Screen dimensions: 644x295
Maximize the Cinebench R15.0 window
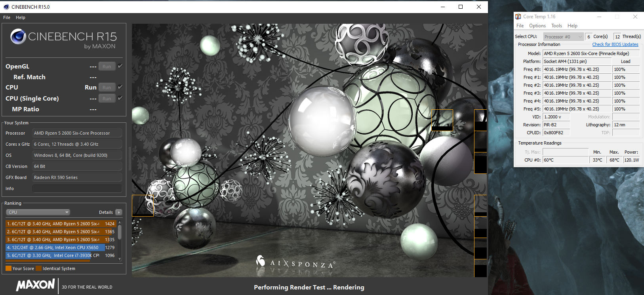coord(461,7)
